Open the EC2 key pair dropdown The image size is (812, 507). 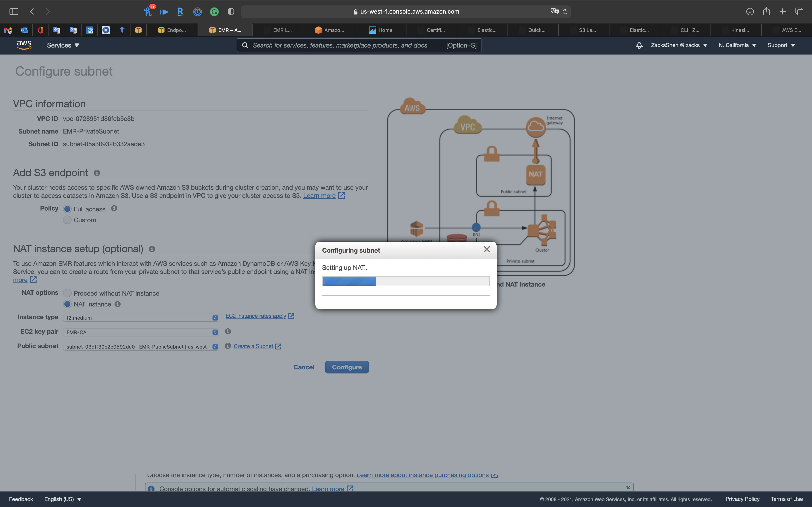tap(141, 332)
